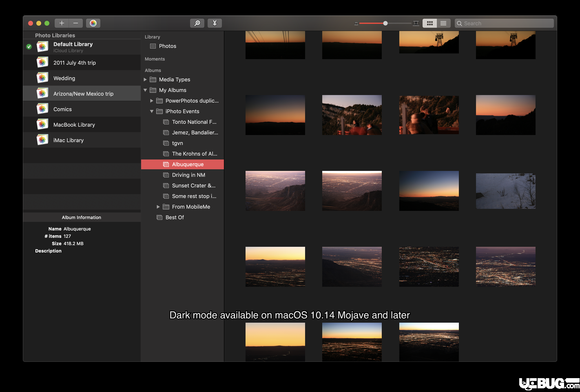Click the merge libraries toolbar icon

point(215,23)
